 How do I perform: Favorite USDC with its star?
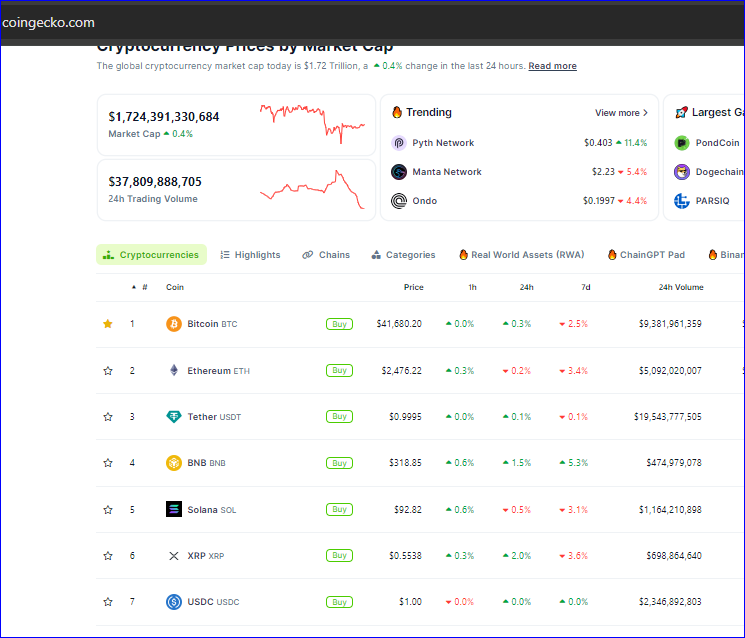108,602
